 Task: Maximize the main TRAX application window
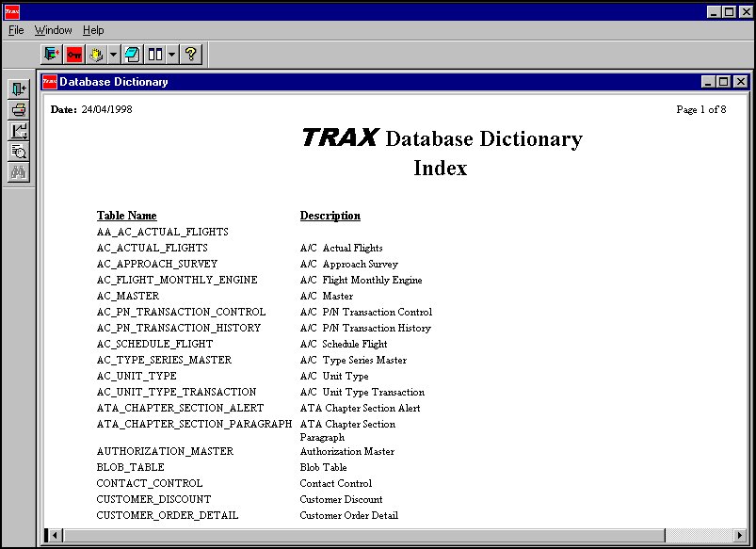(x=730, y=12)
